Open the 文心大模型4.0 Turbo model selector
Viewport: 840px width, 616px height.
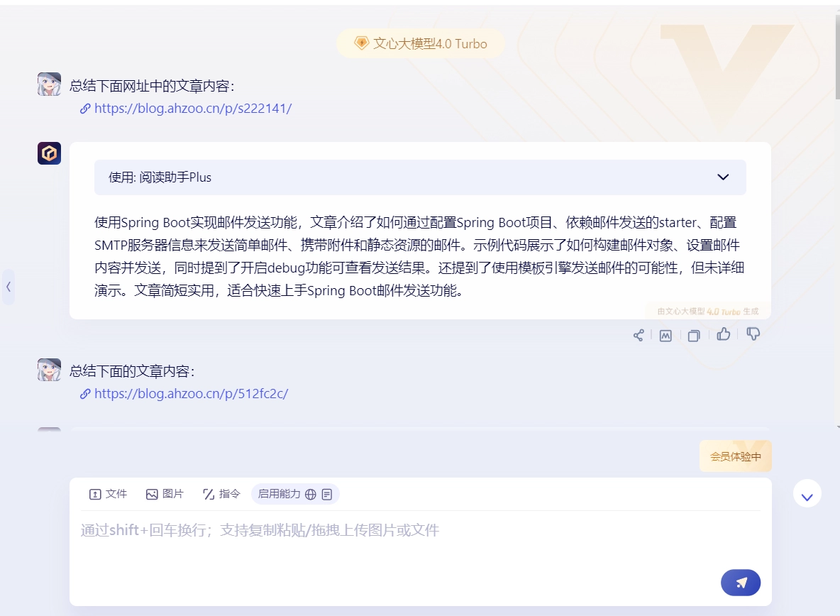tap(421, 44)
